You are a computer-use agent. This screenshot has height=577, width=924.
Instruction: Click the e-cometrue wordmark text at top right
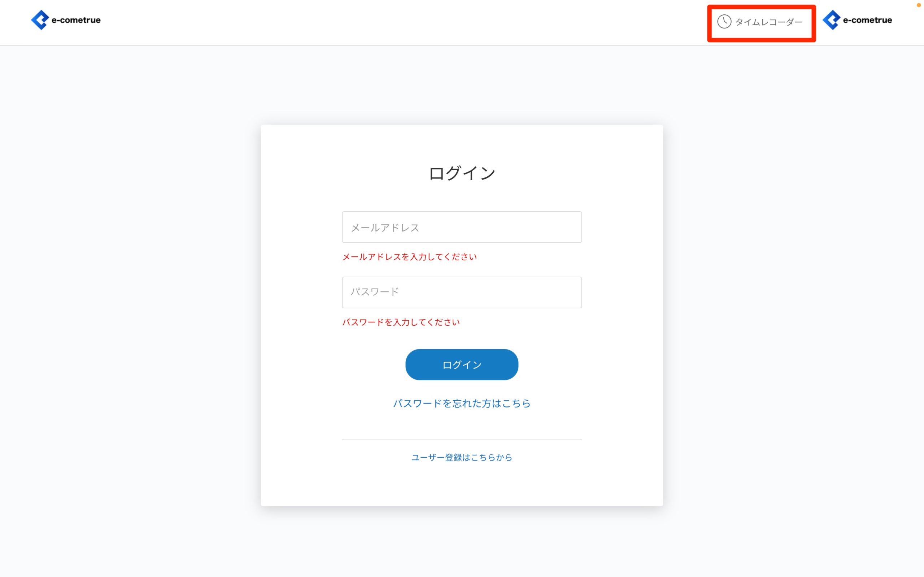pos(867,20)
